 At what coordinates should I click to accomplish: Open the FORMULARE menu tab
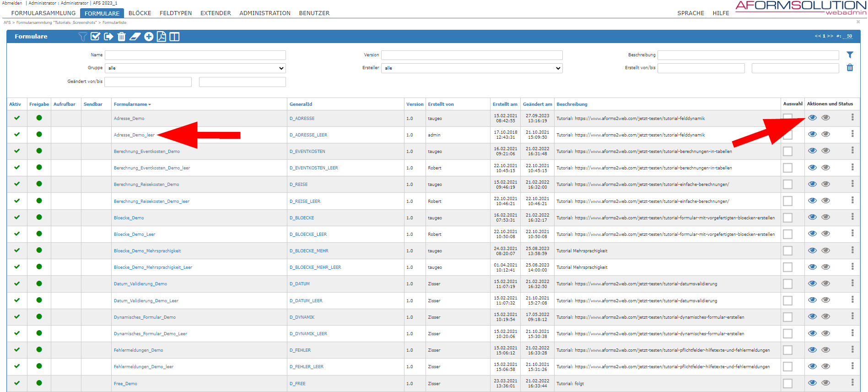102,13
